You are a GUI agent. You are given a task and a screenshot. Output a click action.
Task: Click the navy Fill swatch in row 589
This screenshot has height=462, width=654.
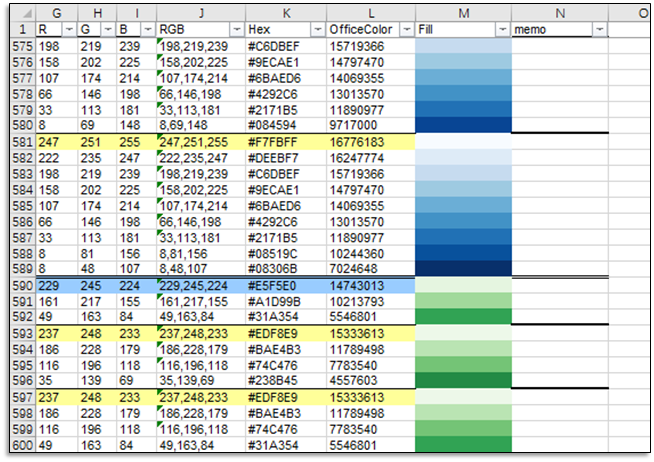tap(463, 269)
